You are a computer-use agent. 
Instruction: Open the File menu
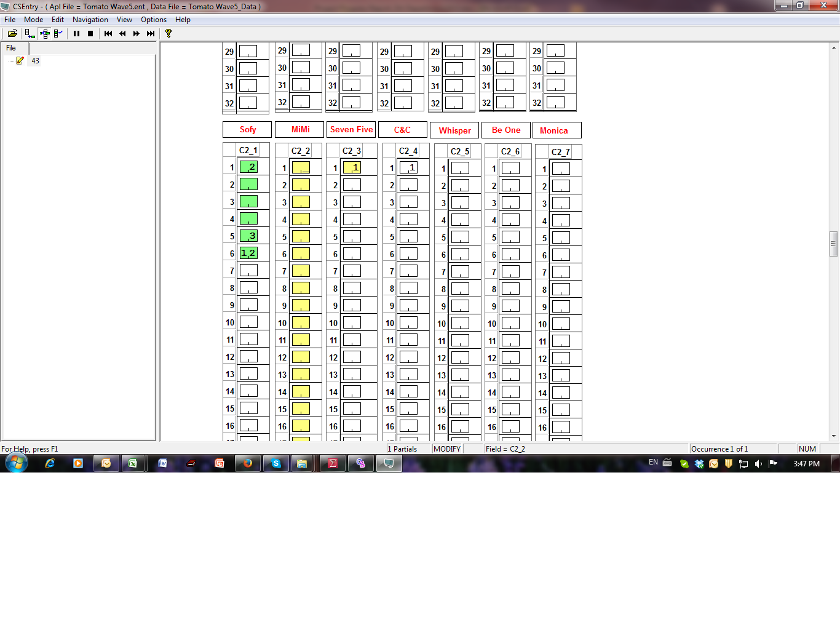click(10, 20)
